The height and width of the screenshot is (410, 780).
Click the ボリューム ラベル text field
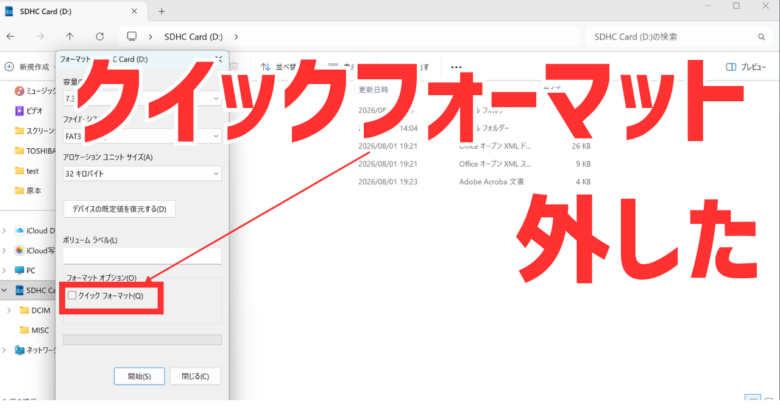[142, 256]
